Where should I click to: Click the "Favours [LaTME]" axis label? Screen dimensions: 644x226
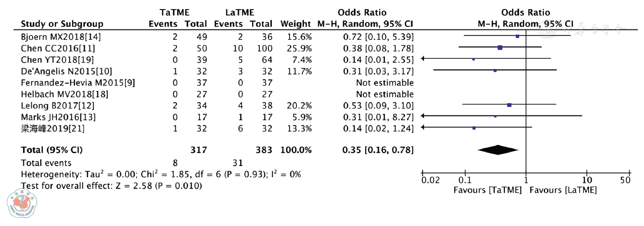click(x=563, y=190)
